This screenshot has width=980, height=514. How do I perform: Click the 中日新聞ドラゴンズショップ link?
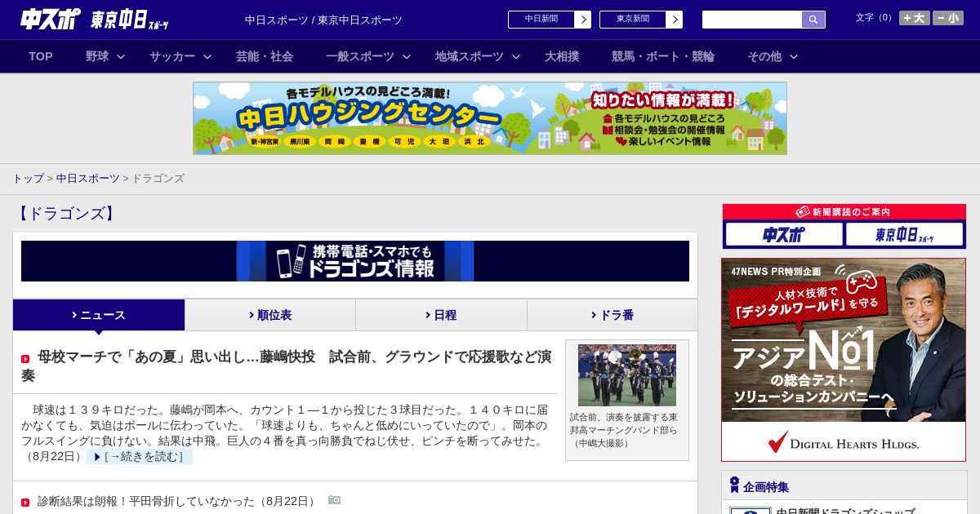(845, 512)
